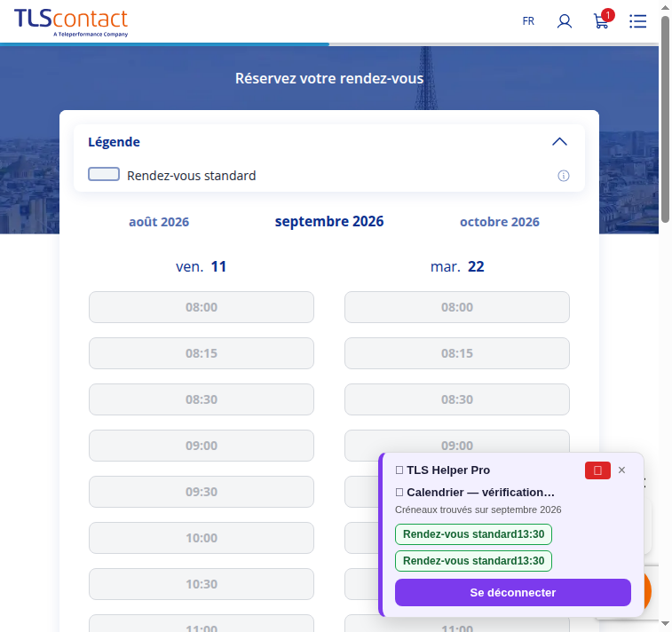Open the hamburger list menu
Viewport: 672px width, 632px height.
[x=637, y=21]
